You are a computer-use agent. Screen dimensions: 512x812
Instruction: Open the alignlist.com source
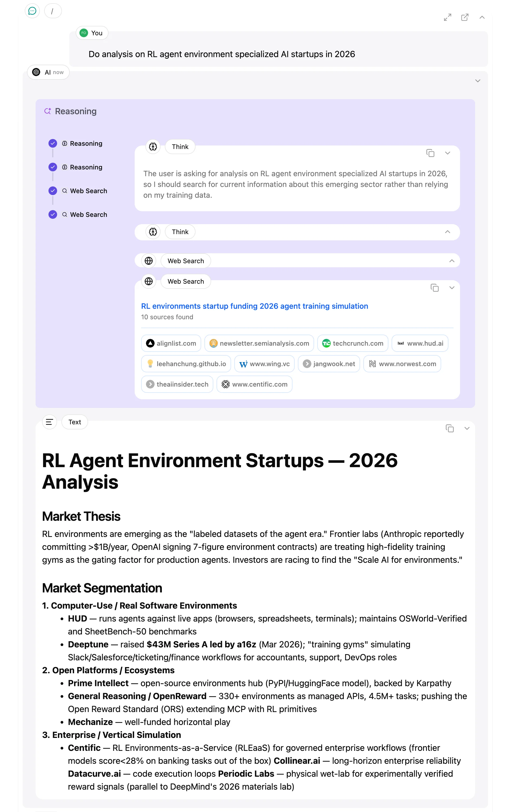171,343
